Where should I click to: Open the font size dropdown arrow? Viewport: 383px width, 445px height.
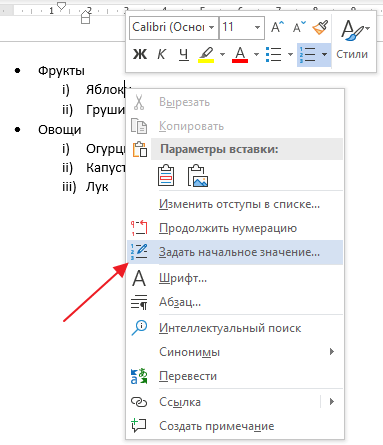tap(257, 28)
